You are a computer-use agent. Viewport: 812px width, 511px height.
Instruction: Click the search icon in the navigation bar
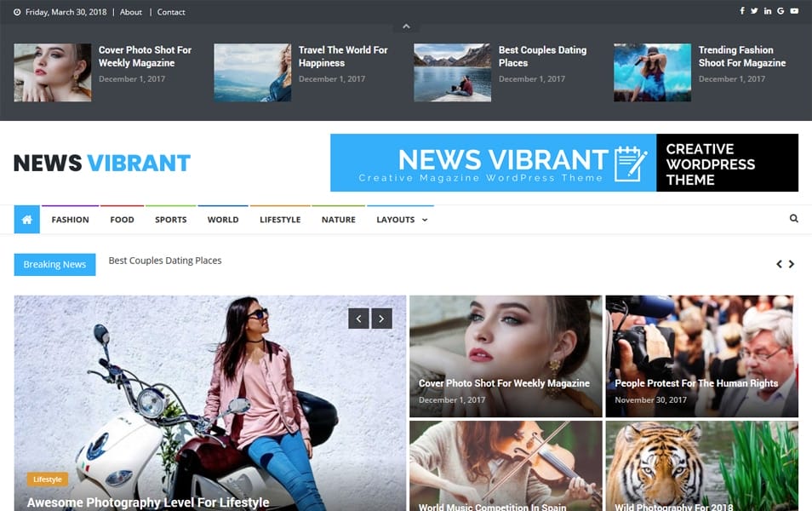[x=793, y=219]
